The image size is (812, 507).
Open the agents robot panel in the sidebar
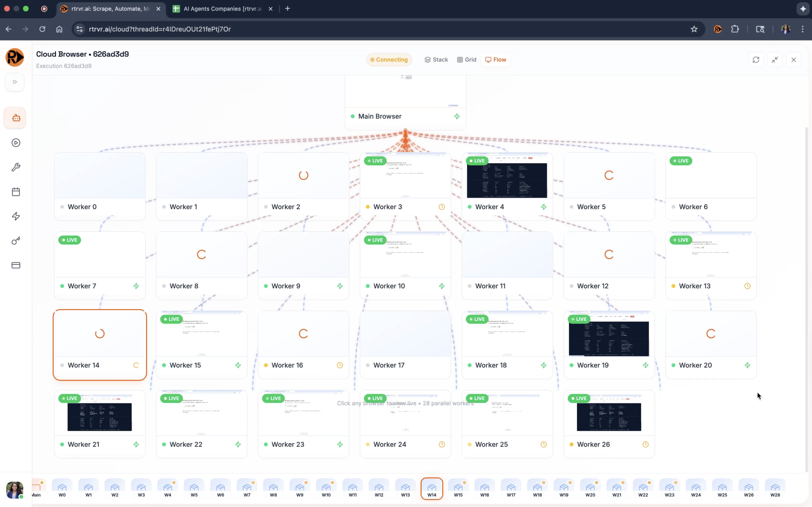click(15, 118)
